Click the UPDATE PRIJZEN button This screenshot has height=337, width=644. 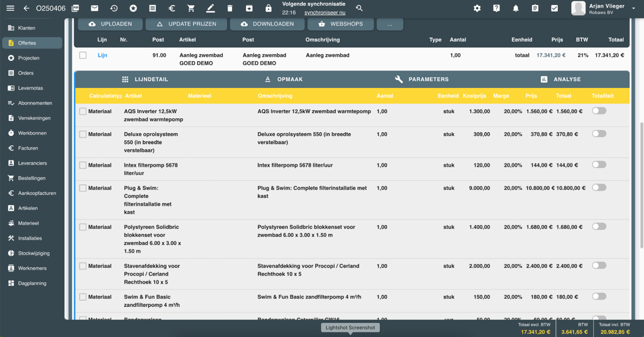(x=186, y=25)
